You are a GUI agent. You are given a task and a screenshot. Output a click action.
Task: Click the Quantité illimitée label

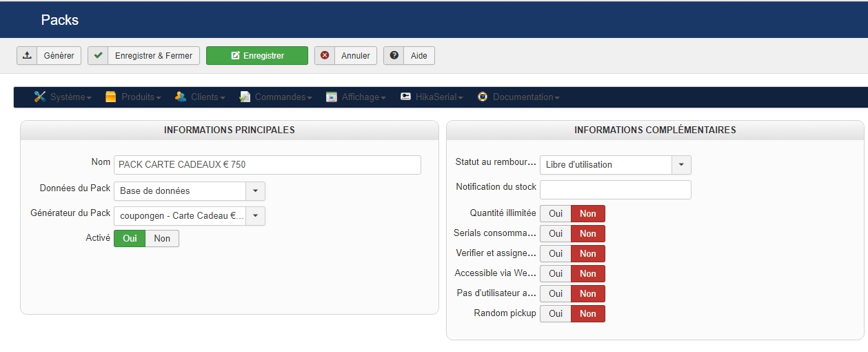pos(503,213)
